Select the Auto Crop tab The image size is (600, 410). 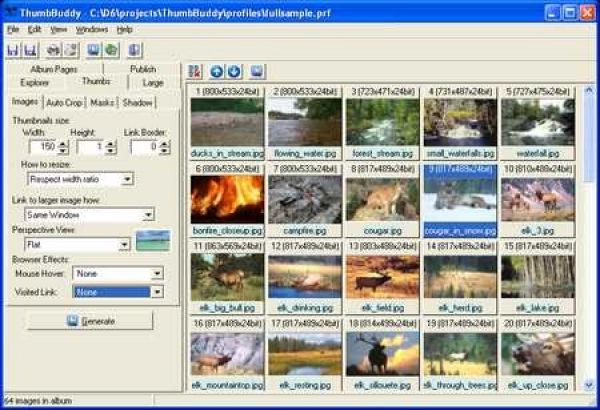point(64,102)
